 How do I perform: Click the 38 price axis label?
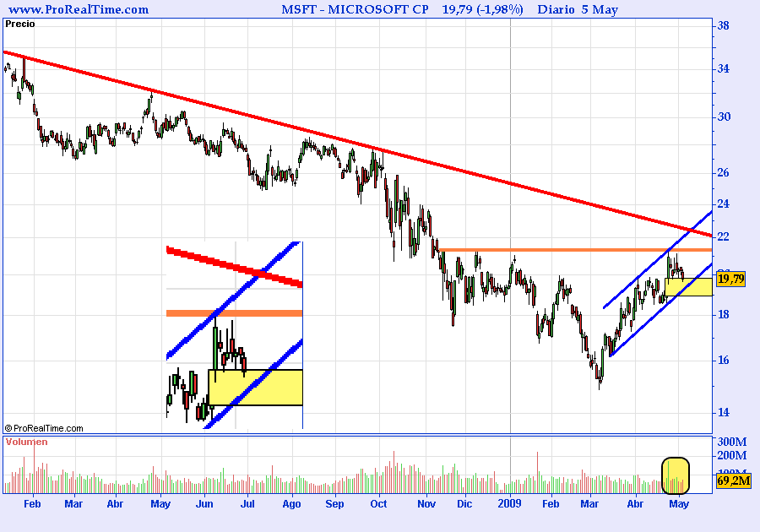click(x=723, y=25)
